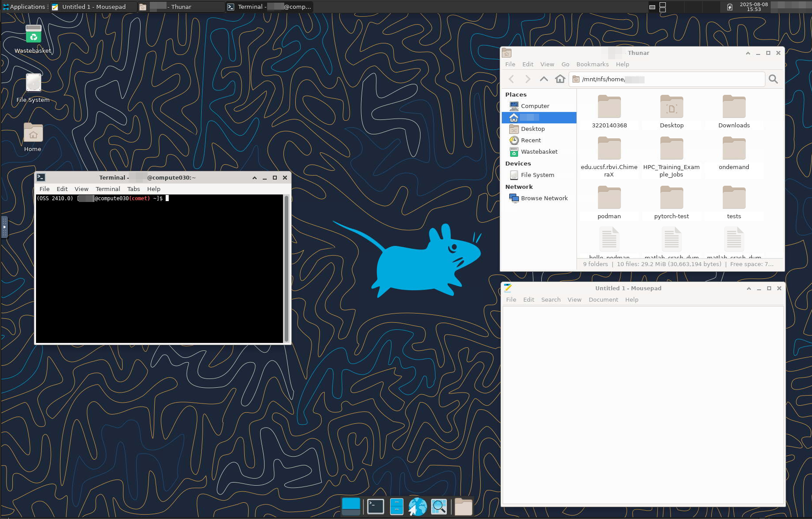Open Application Finder magnifier in dock
812x519 pixels.
tap(439, 506)
